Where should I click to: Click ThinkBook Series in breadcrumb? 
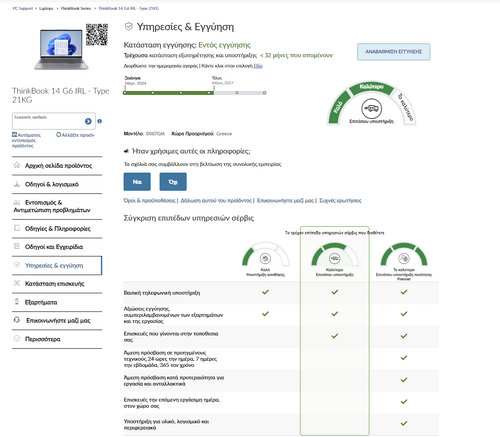(76, 8)
